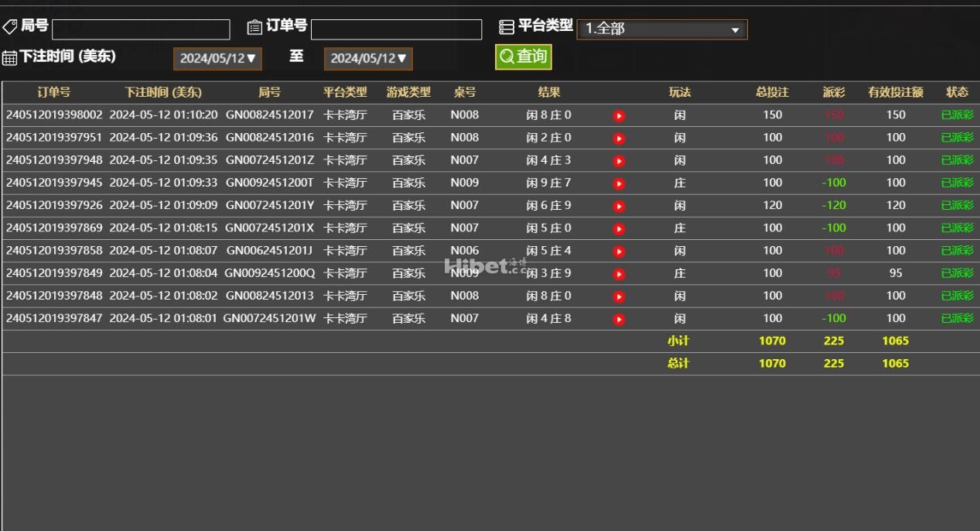Play video replay for order 240512019398002
The image size is (980, 531).
coord(619,116)
